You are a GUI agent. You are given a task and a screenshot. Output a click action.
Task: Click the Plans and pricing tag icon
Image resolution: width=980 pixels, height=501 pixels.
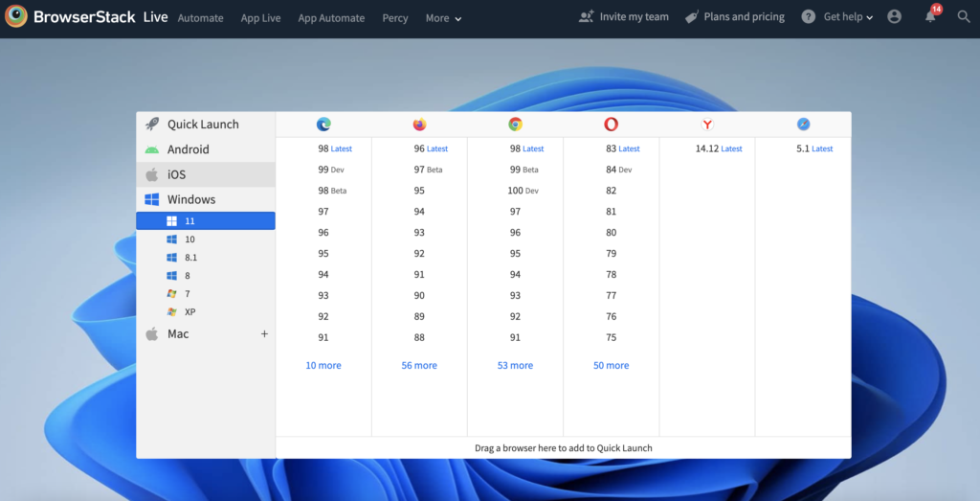coord(692,17)
